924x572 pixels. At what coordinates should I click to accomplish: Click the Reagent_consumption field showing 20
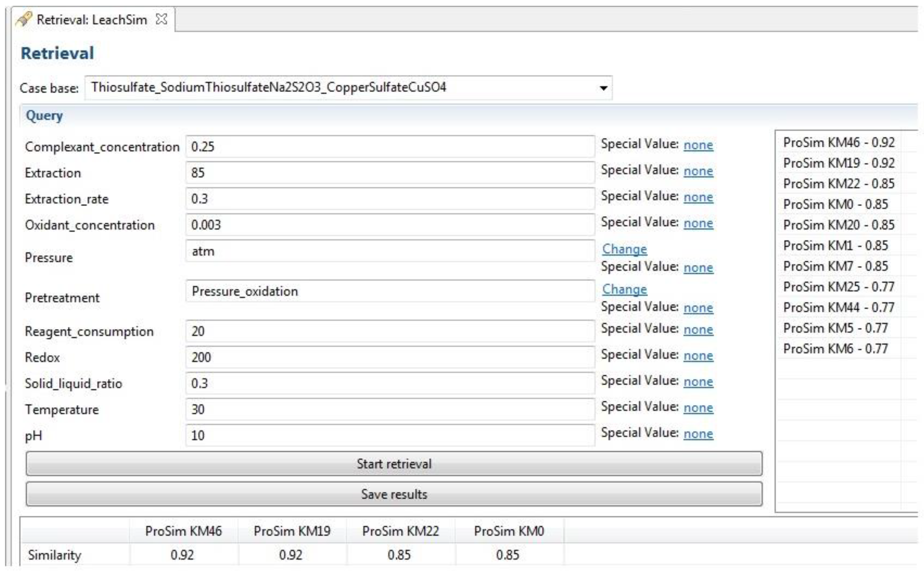pyautogui.click(x=389, y=331)
